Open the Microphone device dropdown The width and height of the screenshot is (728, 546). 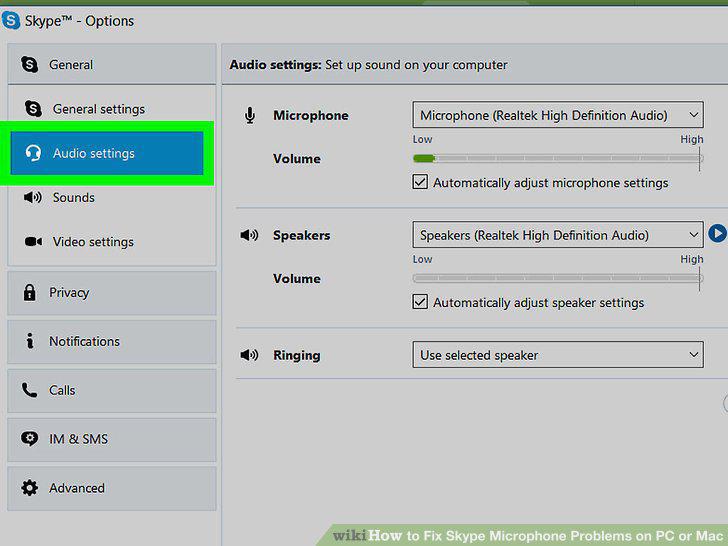[558, 115]
